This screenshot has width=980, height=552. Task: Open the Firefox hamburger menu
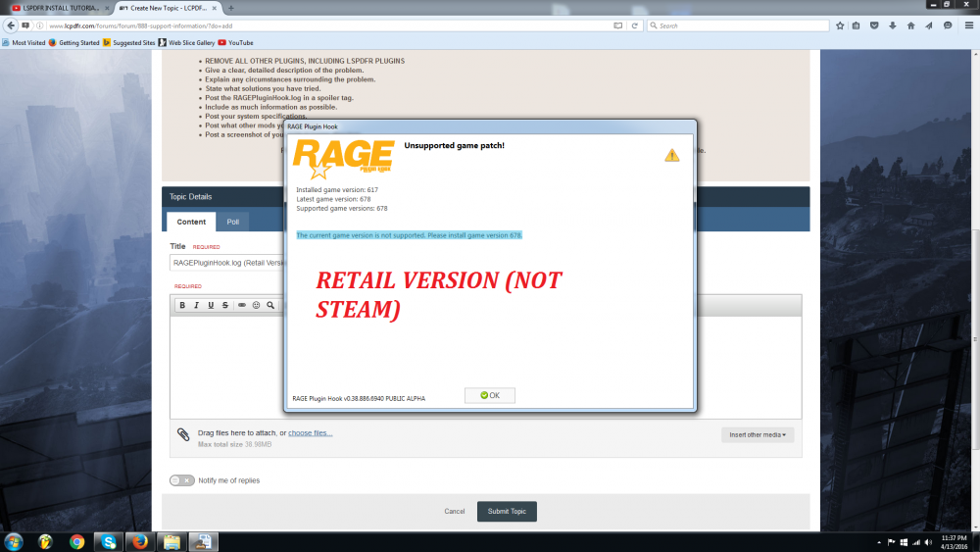coord(969,25)
